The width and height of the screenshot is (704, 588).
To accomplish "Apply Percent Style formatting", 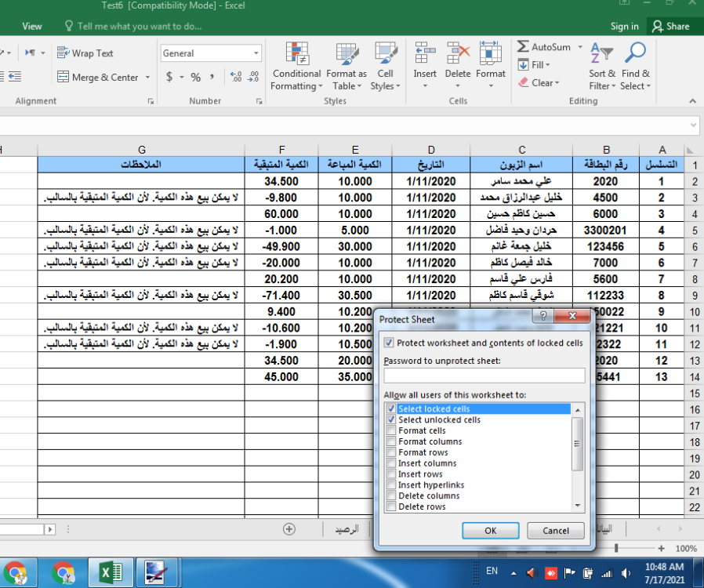I will pyautogui.click(x=195, y=77).
